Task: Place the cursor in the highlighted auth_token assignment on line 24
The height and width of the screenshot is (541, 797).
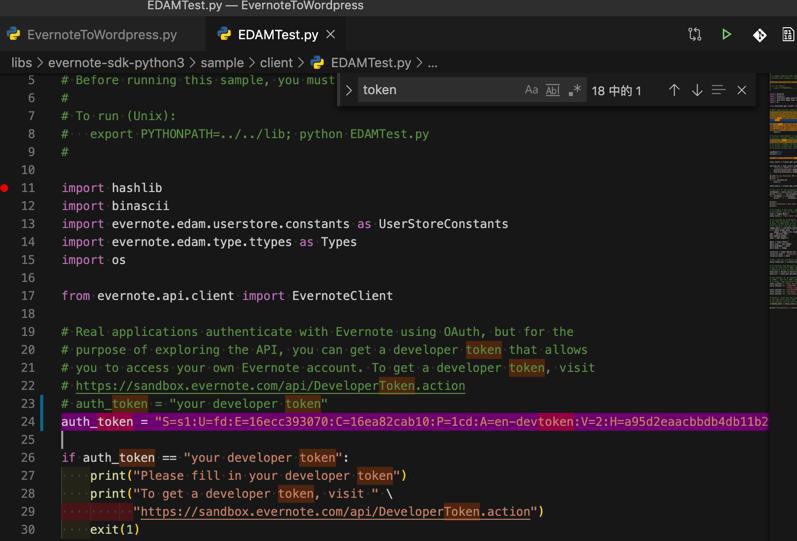Action: (x=414, y=422)
